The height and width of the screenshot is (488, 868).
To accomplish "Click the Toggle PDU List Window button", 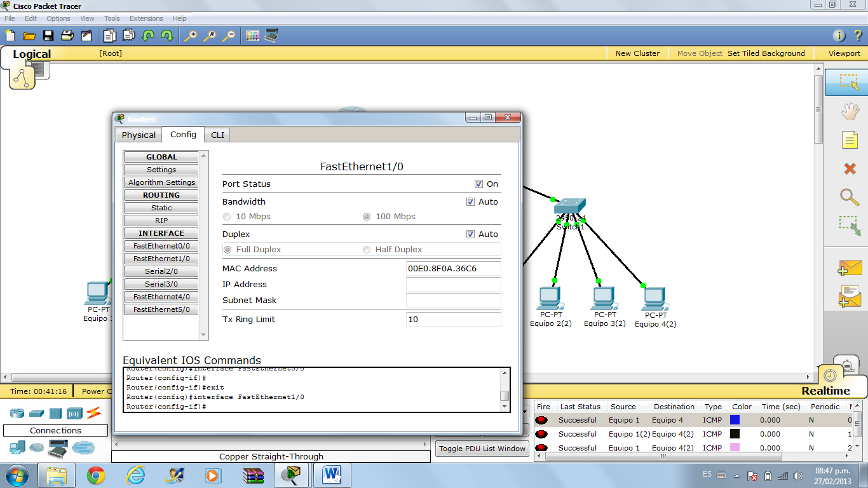I will click(482, 449).
